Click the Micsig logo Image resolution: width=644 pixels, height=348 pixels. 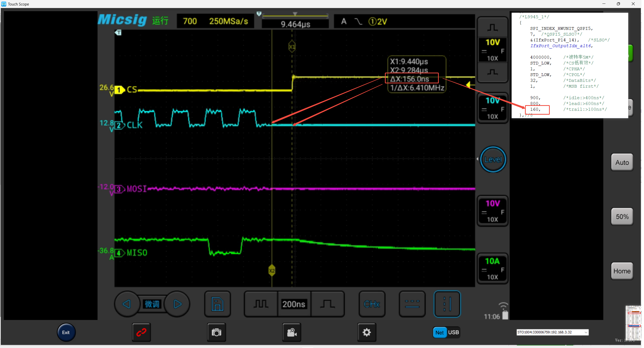coord(123,20)
